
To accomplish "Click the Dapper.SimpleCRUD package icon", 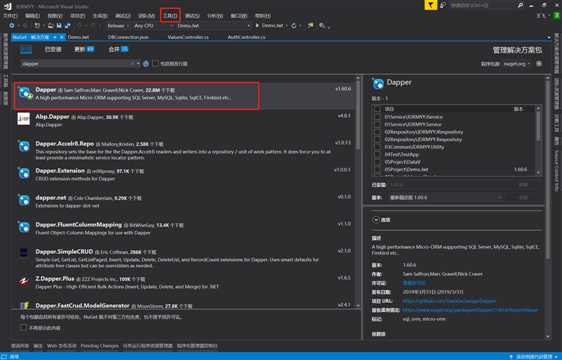I will tap(24, 253).
